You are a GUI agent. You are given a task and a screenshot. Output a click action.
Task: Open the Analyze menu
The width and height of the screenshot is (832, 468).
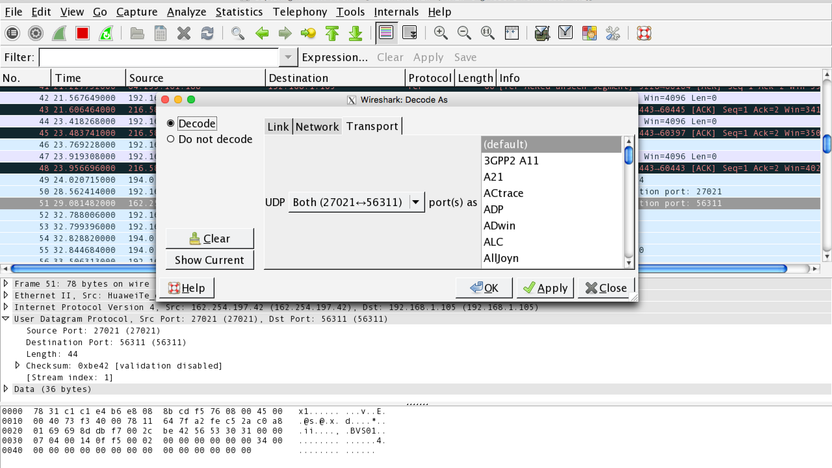pos(186,12)
